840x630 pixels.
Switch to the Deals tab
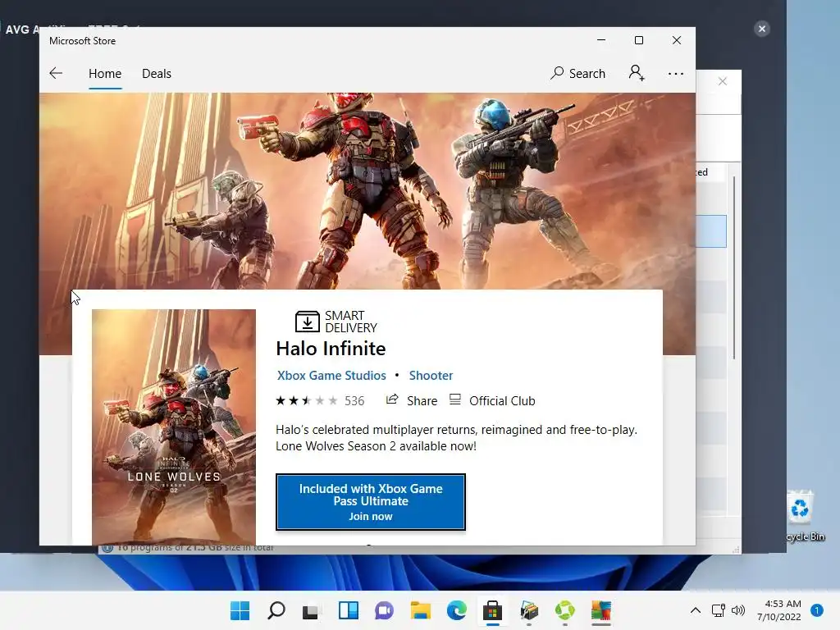157,73
